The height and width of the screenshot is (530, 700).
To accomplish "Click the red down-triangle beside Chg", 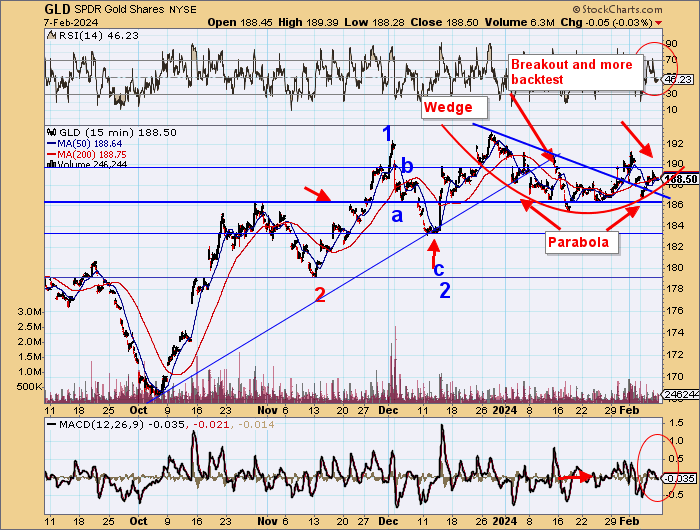I will coord(659,23).
